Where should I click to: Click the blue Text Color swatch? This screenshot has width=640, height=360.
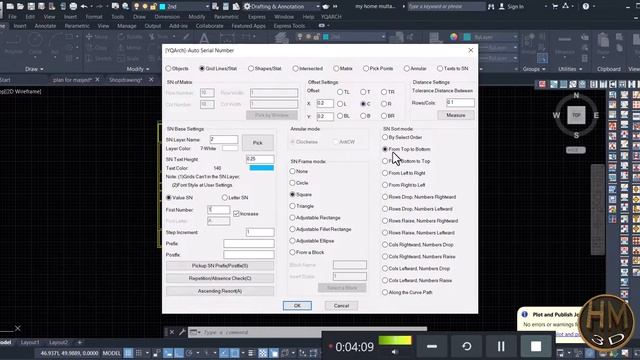point(261,168)
